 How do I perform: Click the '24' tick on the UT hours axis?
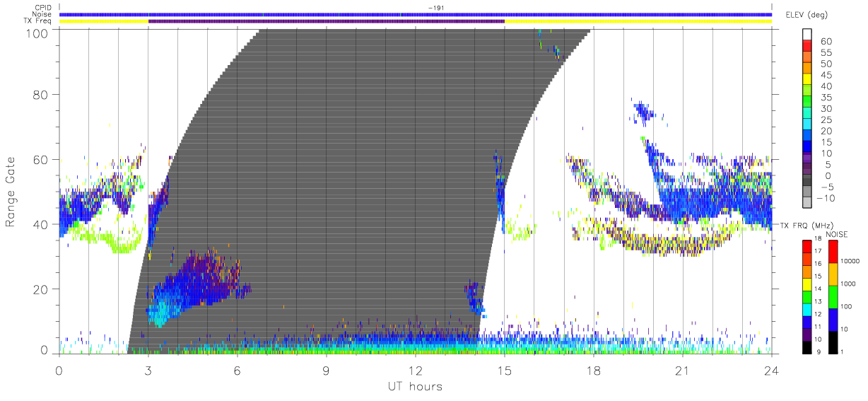pyautogui.click(x=771, y=369)
